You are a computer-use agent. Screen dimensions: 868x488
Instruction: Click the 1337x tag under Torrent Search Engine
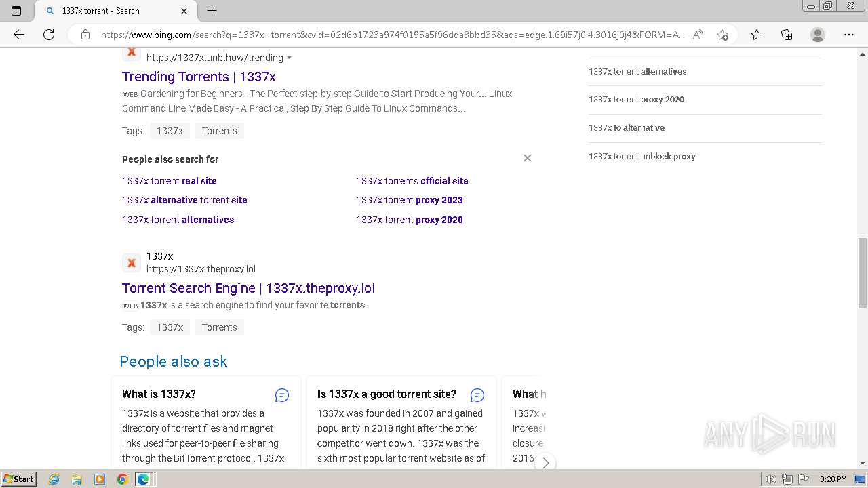[170, 327]
